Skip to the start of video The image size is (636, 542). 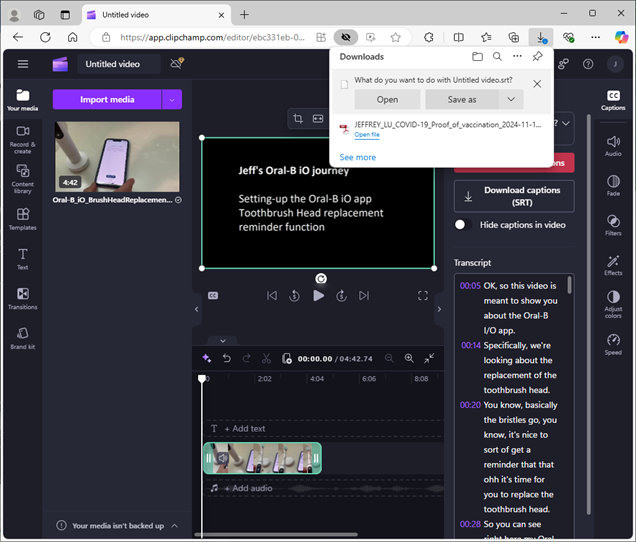pos(272,296)
